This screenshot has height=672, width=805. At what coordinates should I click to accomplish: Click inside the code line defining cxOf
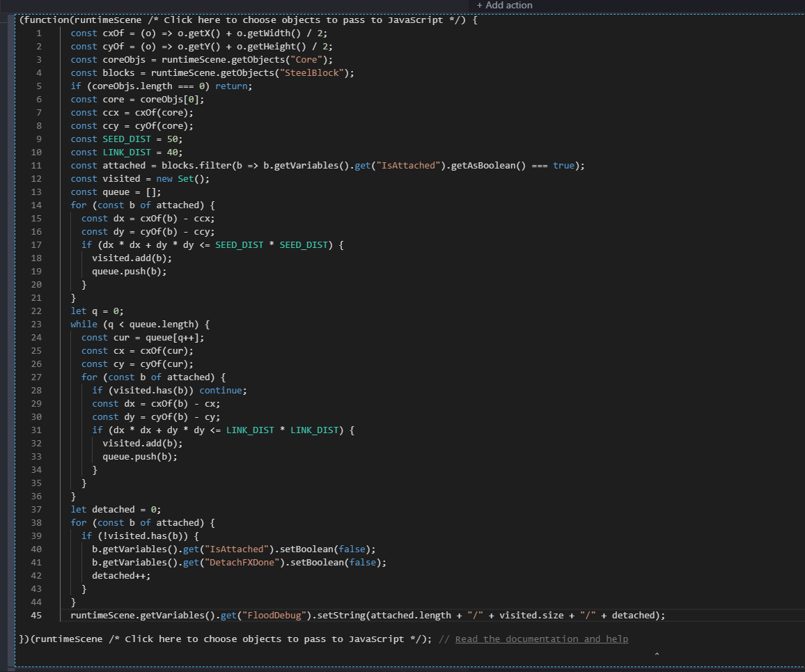tap(198, 33)
